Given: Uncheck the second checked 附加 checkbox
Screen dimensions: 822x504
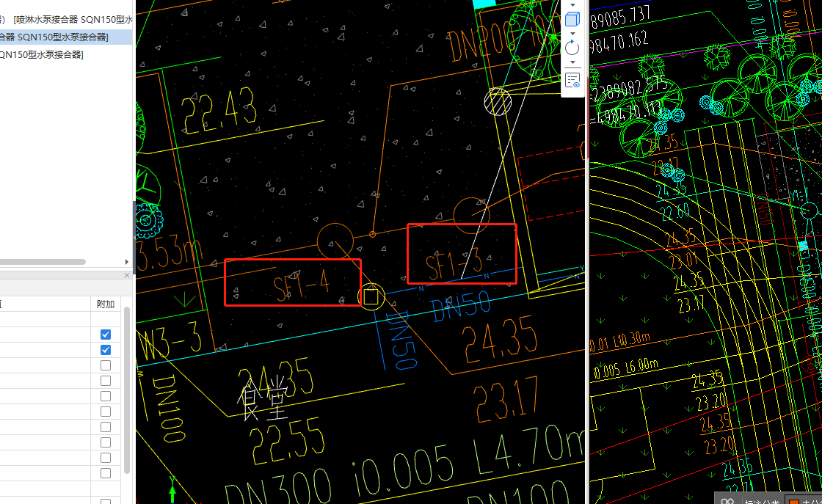Looking at the screenshot, I should 106,349.
